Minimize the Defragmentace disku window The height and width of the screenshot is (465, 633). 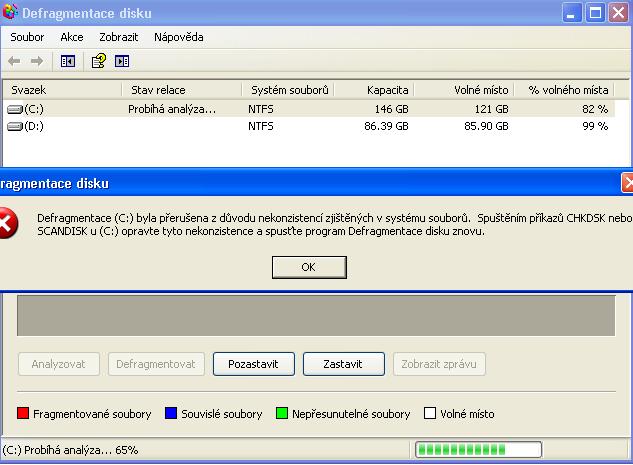[571, 13]
